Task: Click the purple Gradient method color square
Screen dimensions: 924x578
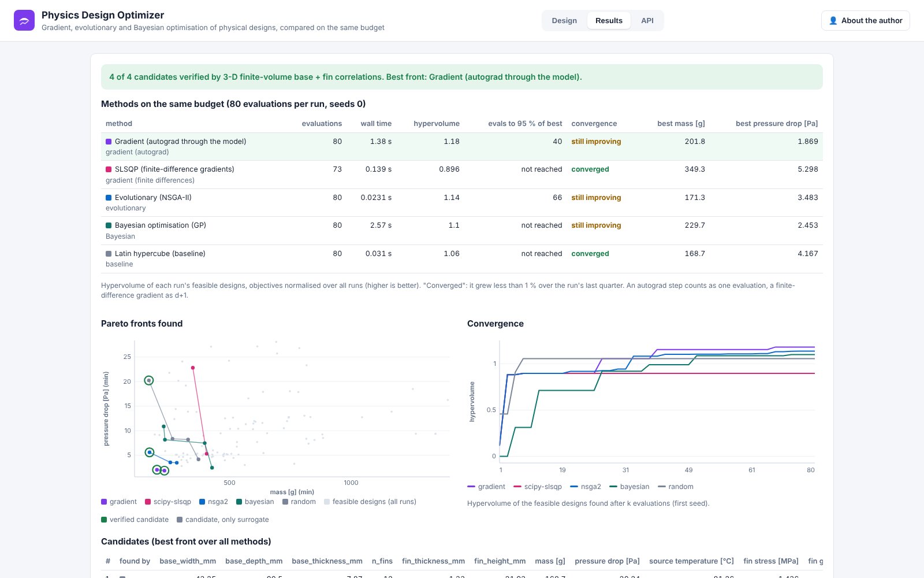Action: click(109, 142)
